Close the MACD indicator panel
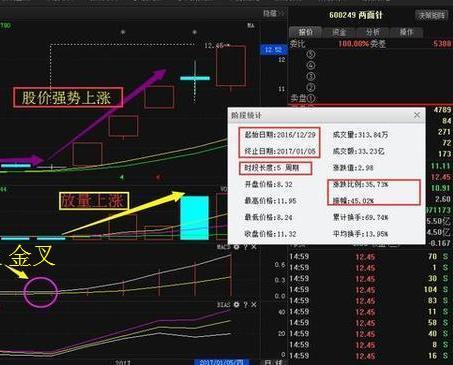453x365 pixels. coord(254,247)
